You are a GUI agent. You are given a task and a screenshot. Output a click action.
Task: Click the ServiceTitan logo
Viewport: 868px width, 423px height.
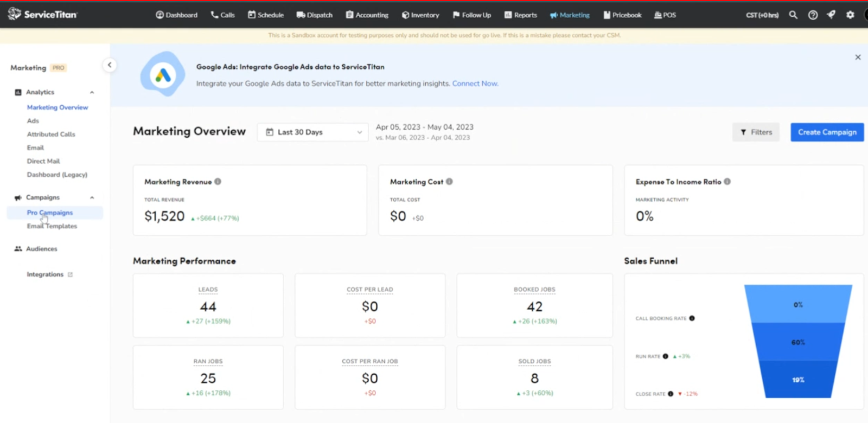[x=42, y=14]
